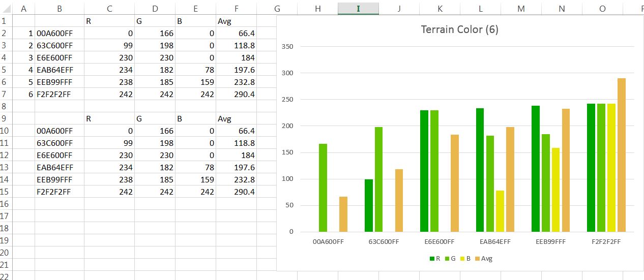Click the 66.4 value in row 2

(x=236, y=33)
